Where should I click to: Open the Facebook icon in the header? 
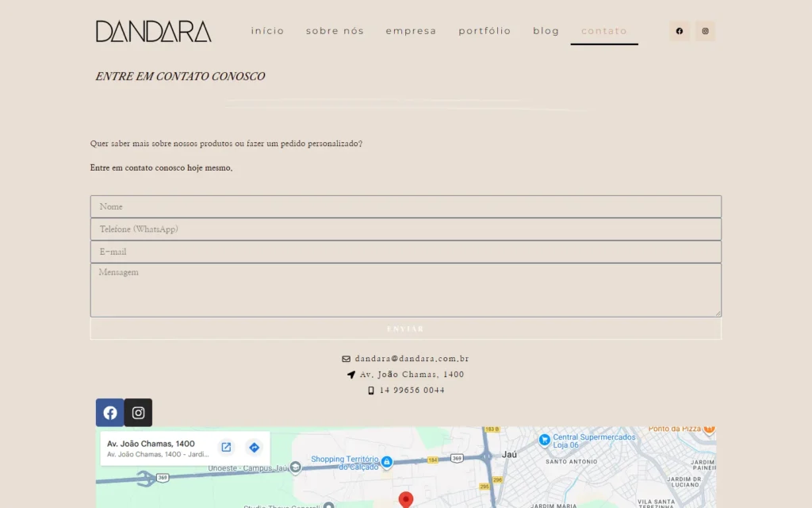coord(679,31)
